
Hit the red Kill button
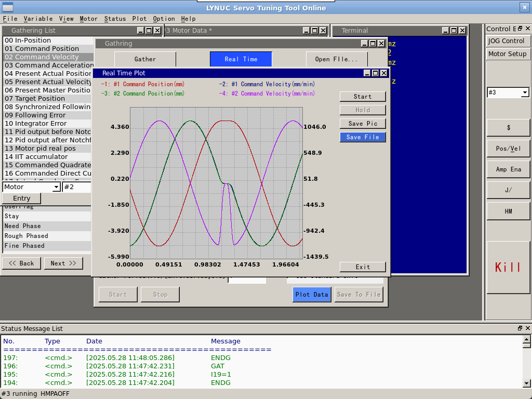[508, 268]
